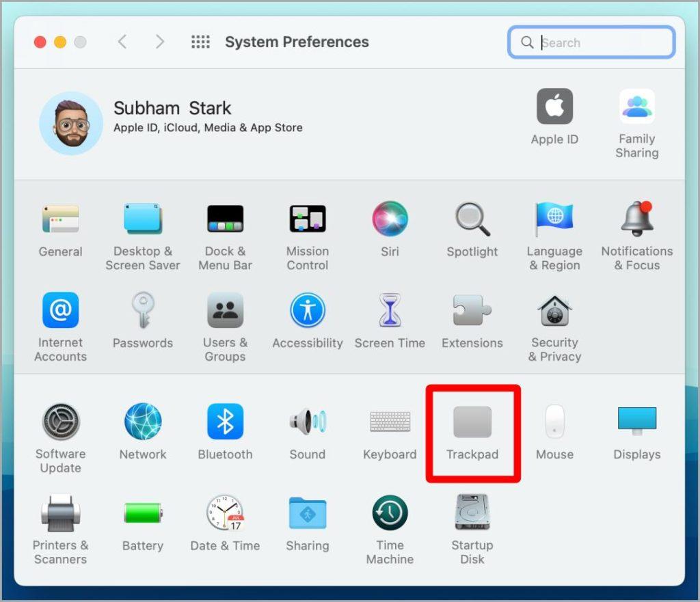Close the System Preferences window

[x=40, y=42]
